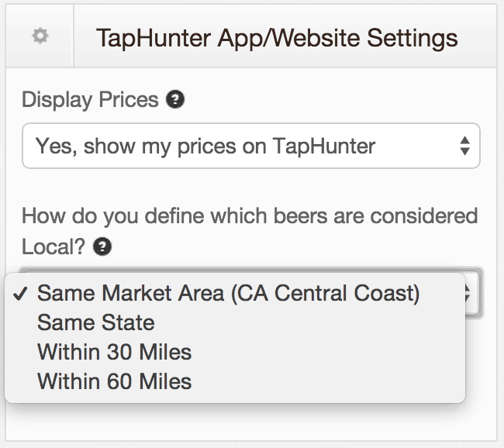The width and height of the screenshot is (504, 448).
Task: Click the Local? label word
Action: pyautogui.click(x=54, y=246)
